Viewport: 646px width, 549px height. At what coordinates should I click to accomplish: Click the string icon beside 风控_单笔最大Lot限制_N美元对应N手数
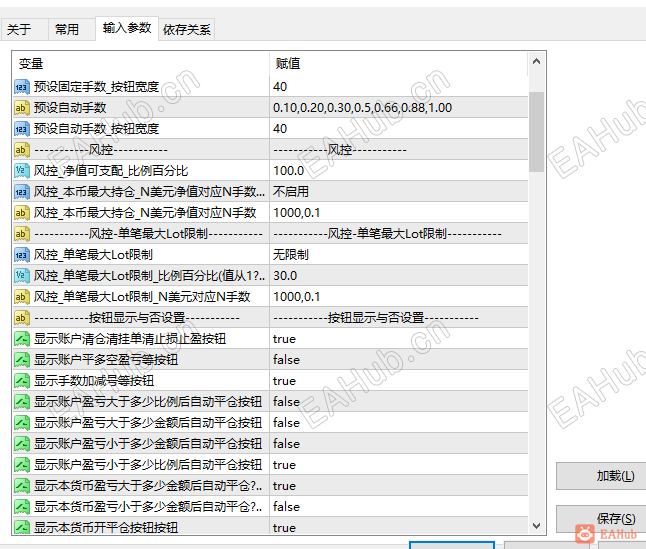coord(21,297)
